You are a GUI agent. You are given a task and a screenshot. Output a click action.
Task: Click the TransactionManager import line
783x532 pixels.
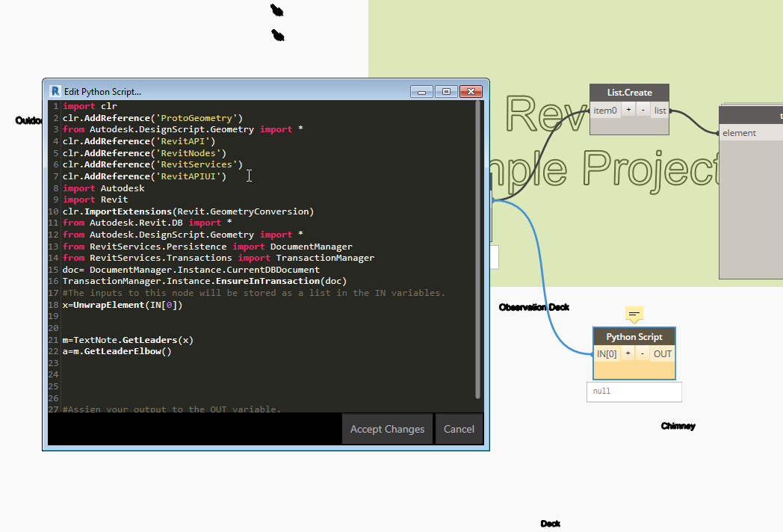[218, 258]
